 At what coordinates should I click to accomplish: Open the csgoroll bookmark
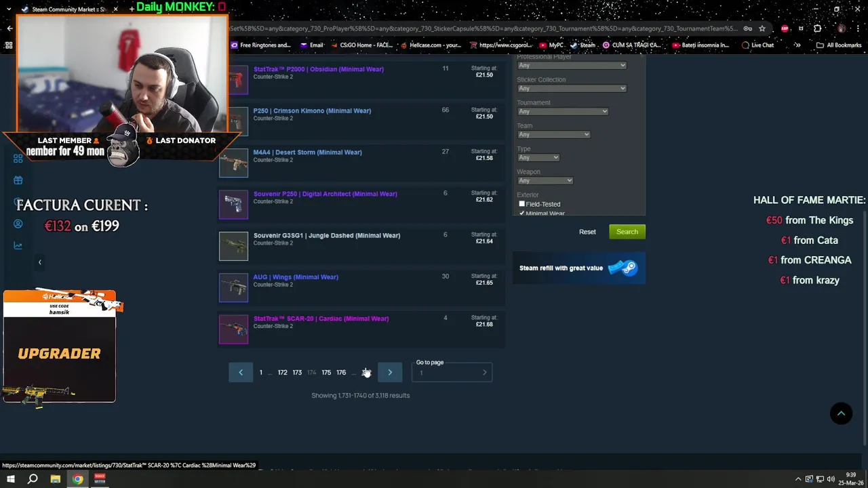pos(502,45)
